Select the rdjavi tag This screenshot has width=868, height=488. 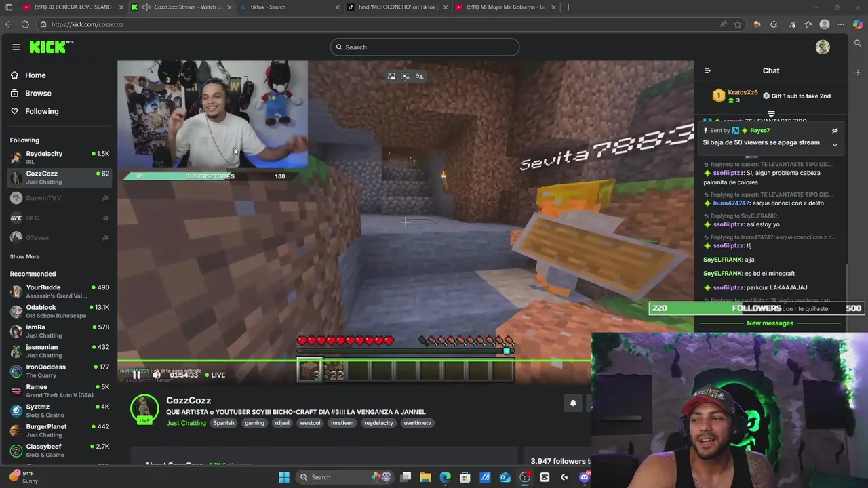pyautogui.click(x=281, y=423)
